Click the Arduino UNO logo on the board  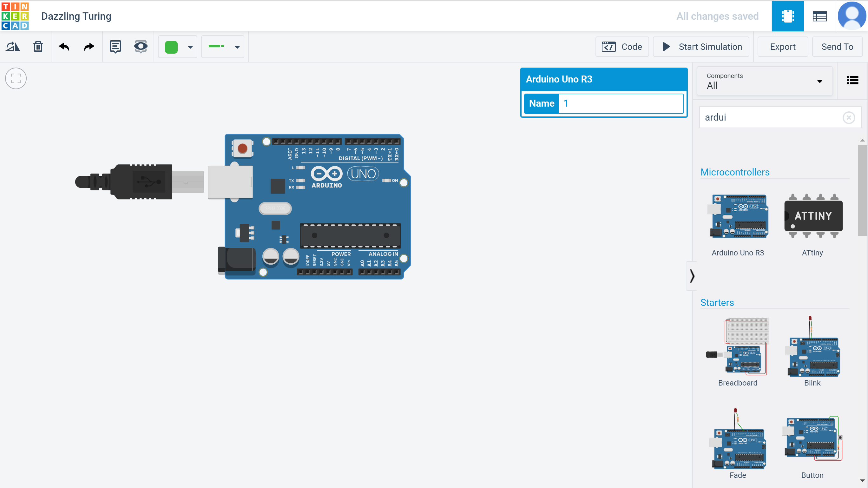click(363, 174)
